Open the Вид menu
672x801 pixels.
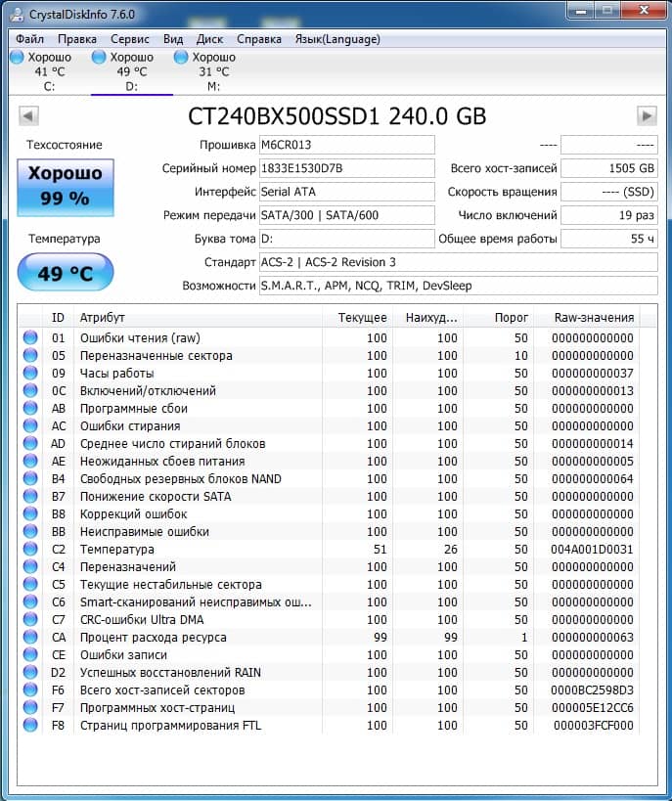tap(173, 39)
